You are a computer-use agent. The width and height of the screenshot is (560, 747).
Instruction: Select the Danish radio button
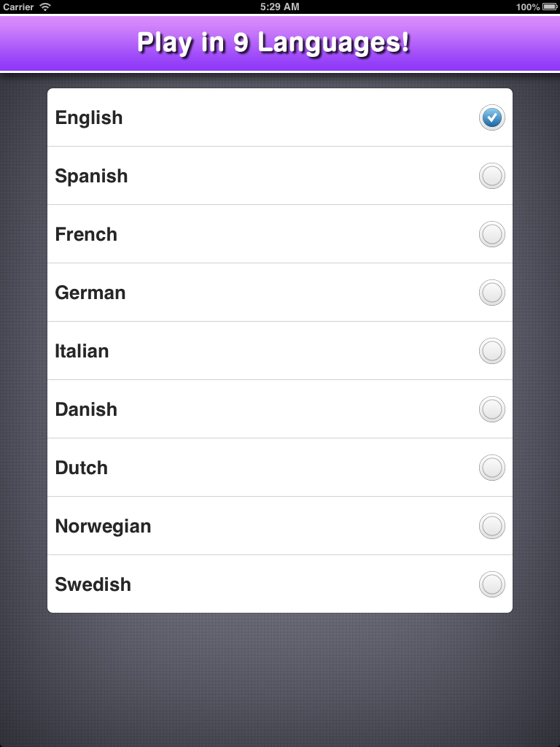coord(492,409)
